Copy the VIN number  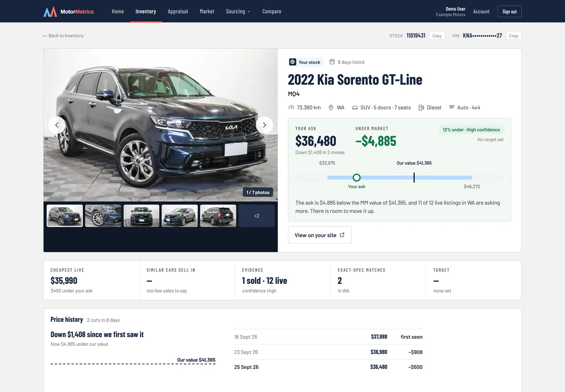click(514, 36)
